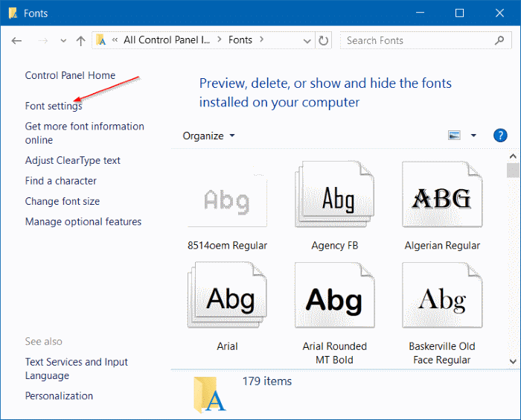
Task: Click the vertical scrollbar thumb
Action: tap(513, 171)
